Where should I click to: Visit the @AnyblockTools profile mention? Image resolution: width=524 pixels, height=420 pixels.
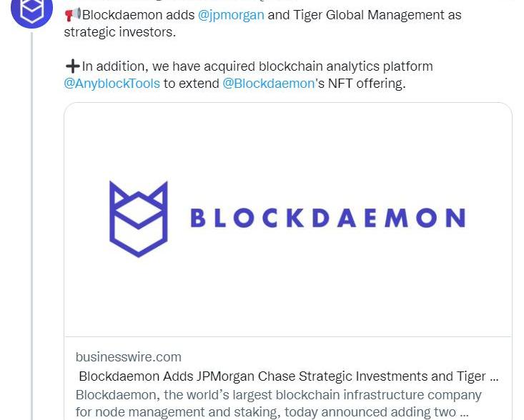point(112,84)
